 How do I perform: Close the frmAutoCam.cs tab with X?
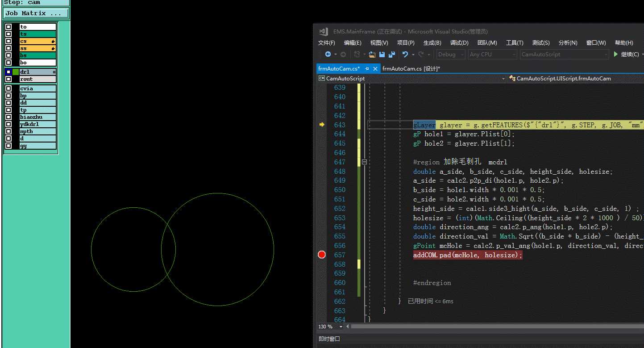point(375,69)
